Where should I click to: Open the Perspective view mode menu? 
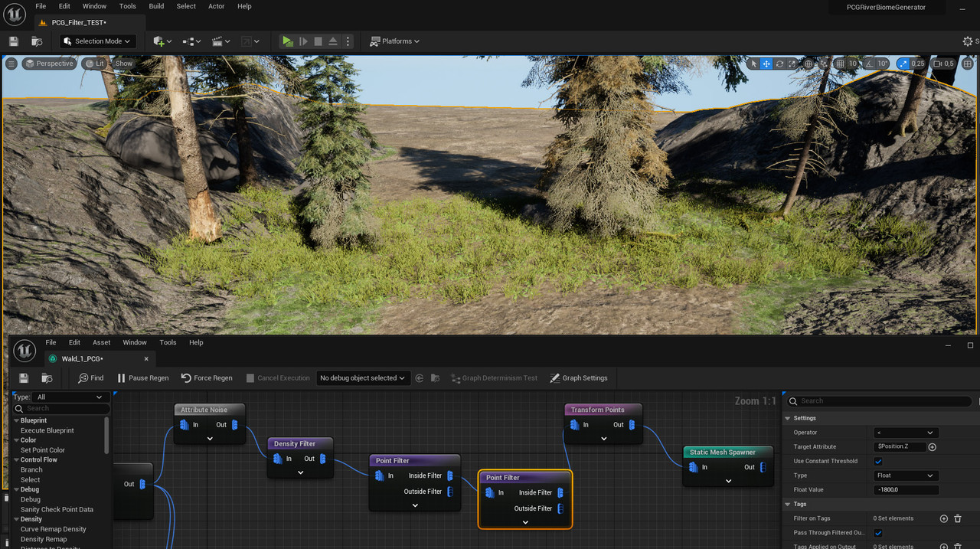pyautogui.click(x=49, y=64)
